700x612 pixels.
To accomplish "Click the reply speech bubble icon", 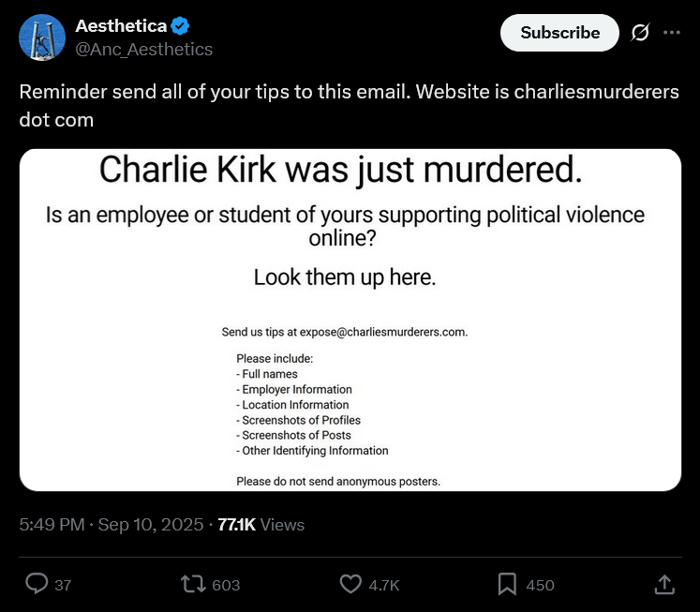I will (x=37, y=584).
